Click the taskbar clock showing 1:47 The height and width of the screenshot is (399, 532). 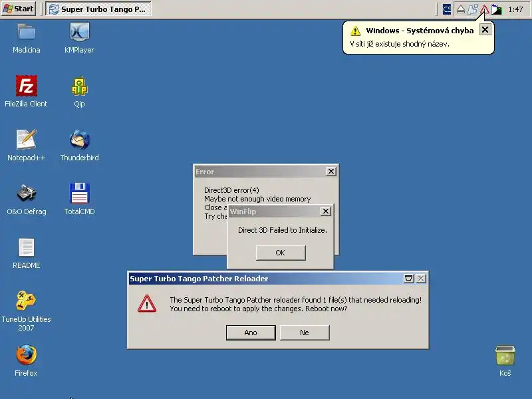[516, 9]
